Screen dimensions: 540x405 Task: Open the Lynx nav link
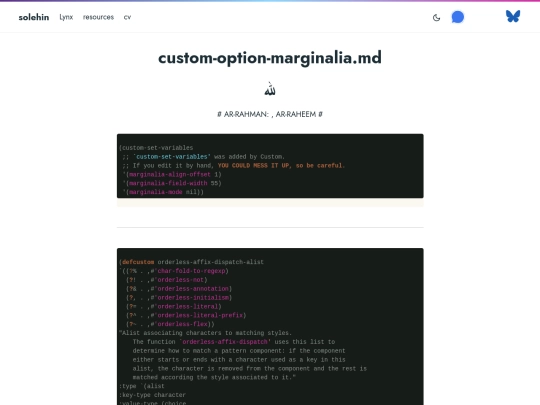pos(66,17)
